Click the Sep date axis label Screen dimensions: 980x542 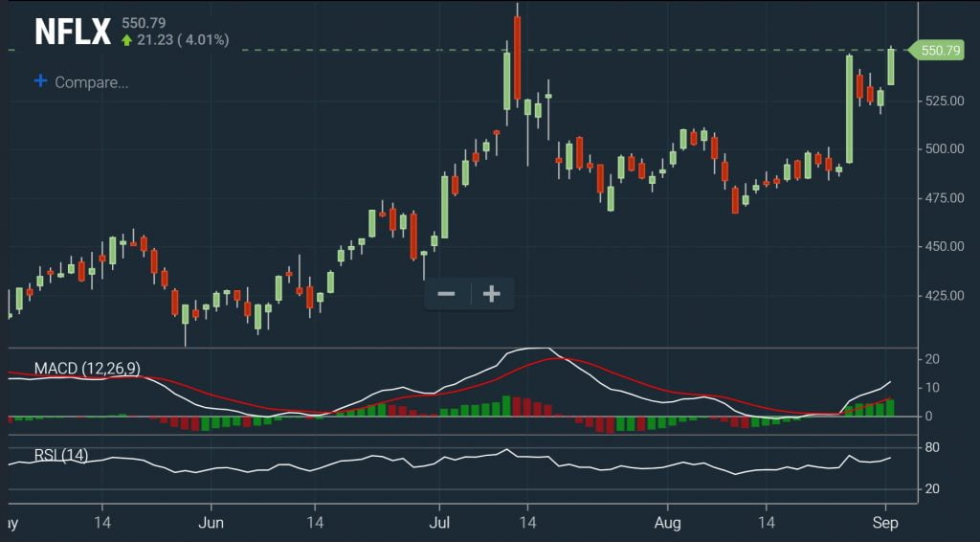(885, 523)
